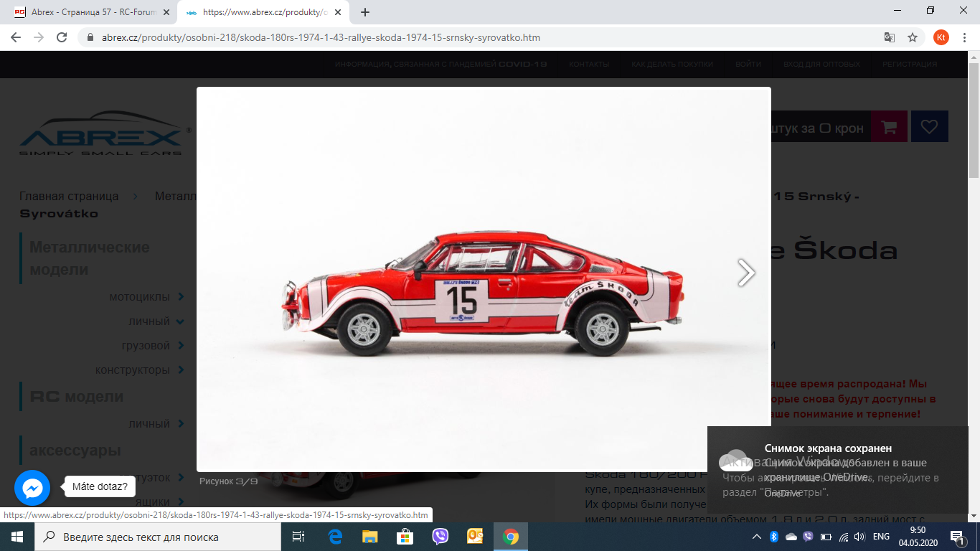The image size is (980, 551).
Task: Bookmark this page with the star icon
Action: (x=913, y=37)
